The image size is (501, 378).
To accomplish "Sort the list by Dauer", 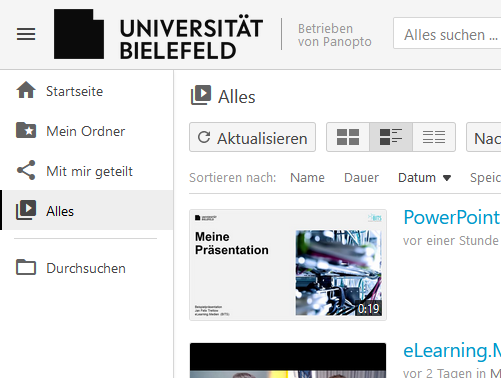I will pyautogui.click(x=361, y=178).
